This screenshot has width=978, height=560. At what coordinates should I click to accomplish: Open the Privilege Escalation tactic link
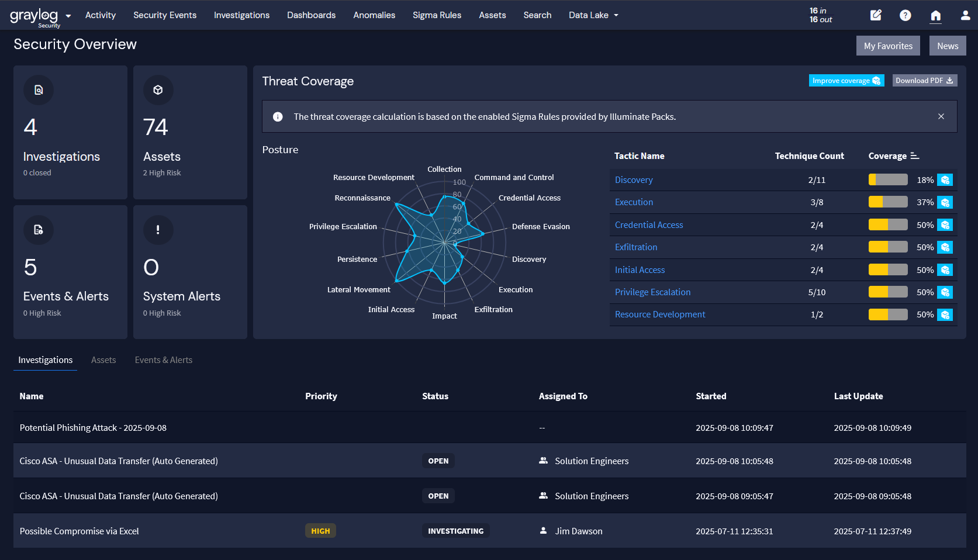point(652,292)
